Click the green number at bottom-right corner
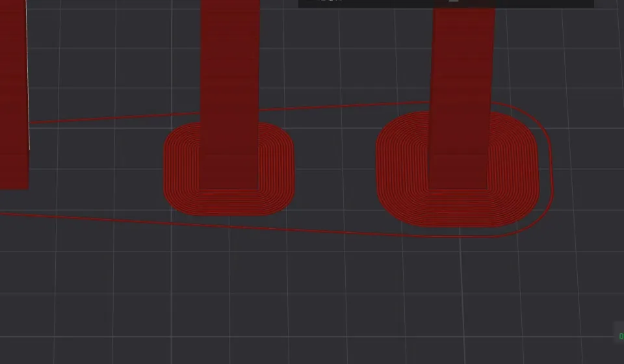The image size is (624, 364). point(621,337)
